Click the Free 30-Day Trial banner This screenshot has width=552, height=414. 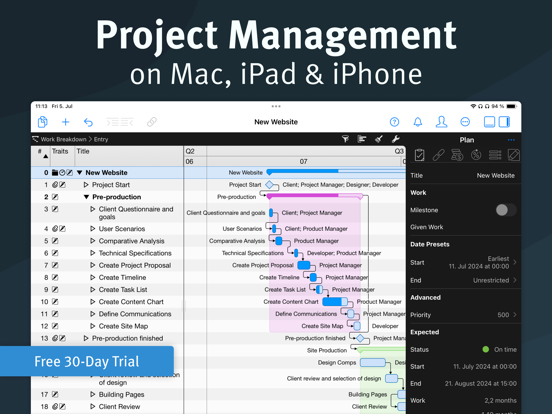pos(87,361)
